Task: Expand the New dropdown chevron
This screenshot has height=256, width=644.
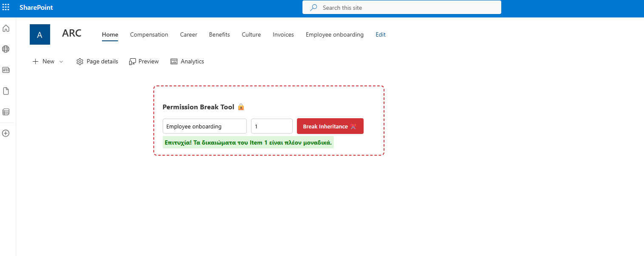Action: click(61, 62)
